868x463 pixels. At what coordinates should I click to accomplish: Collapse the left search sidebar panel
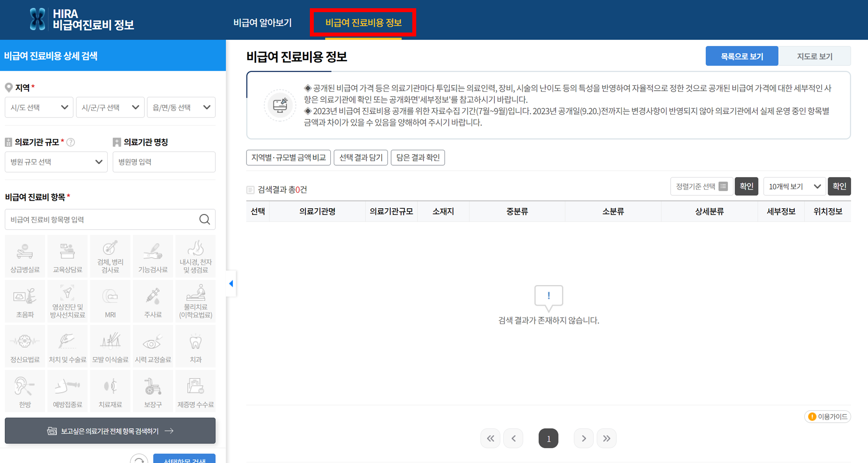pyautogui.click(x=230, y=283)
